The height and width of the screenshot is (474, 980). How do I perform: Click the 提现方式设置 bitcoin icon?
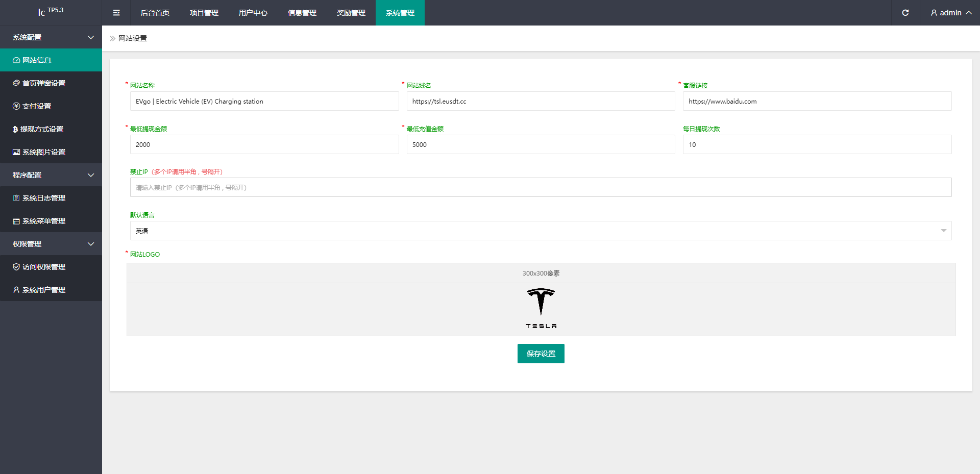click(15, 129)
